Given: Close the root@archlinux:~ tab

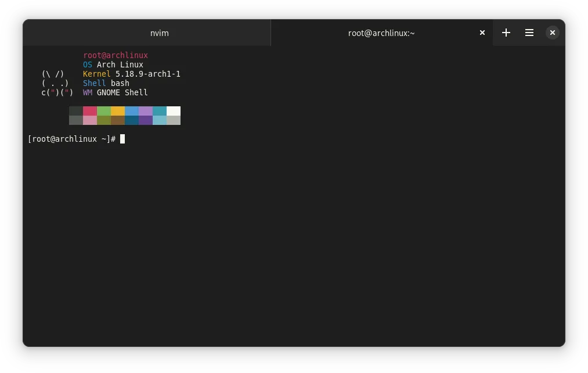Looking at the screenshot, I should point(482,33).
